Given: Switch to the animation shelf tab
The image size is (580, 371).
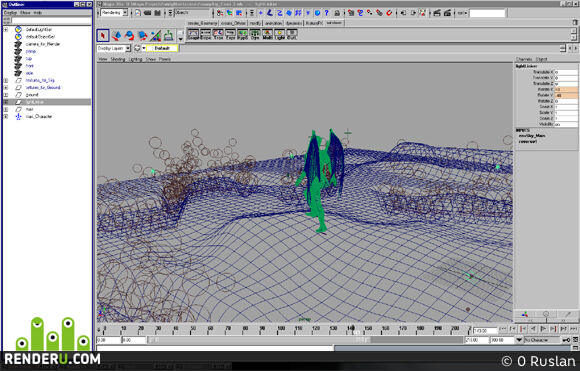Looking at the screenshot, I should (274, 23).
